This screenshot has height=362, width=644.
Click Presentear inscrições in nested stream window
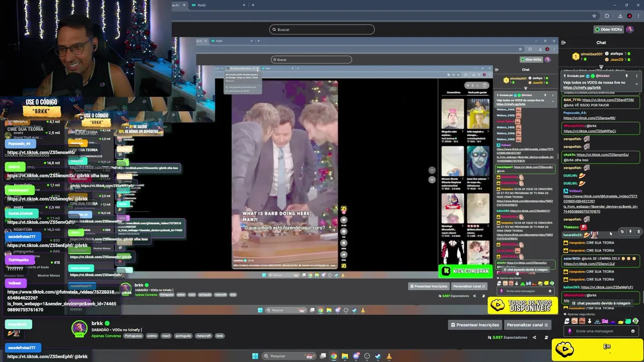pyautogui.click(x=429, y=287)
